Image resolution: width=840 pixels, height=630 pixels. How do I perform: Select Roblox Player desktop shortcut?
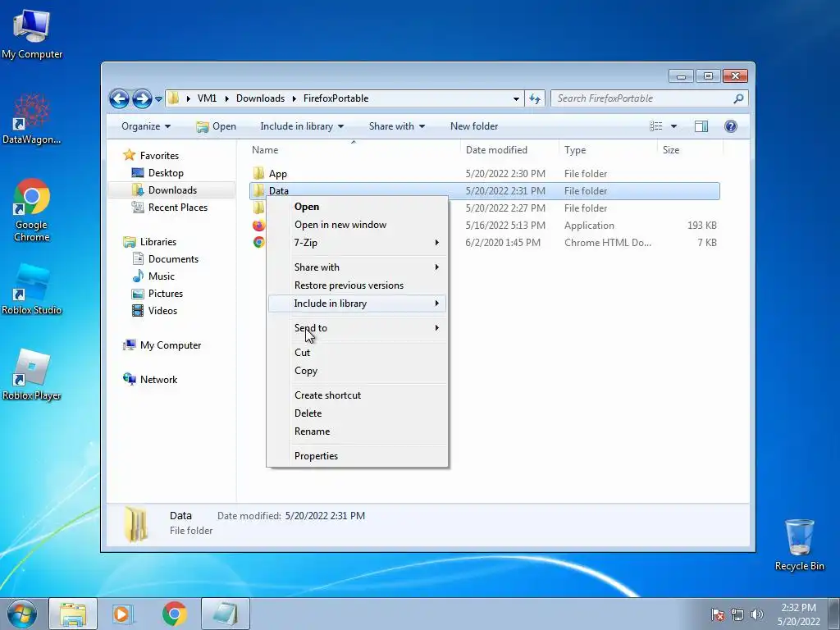(x=32, y=374)
